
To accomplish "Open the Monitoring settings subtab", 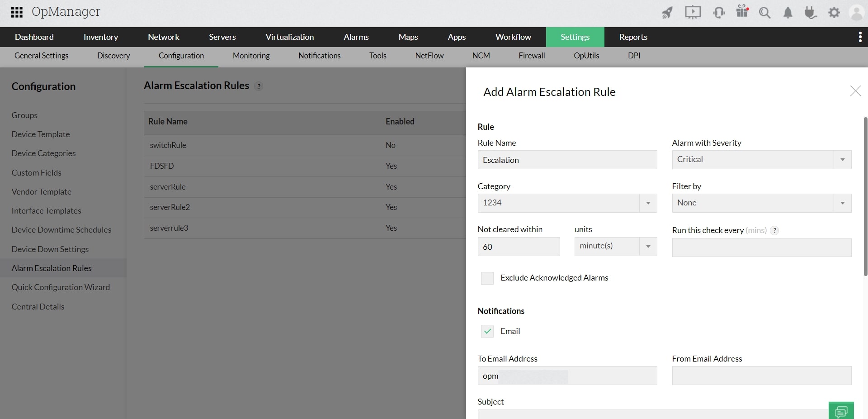I will click(251, 56).
